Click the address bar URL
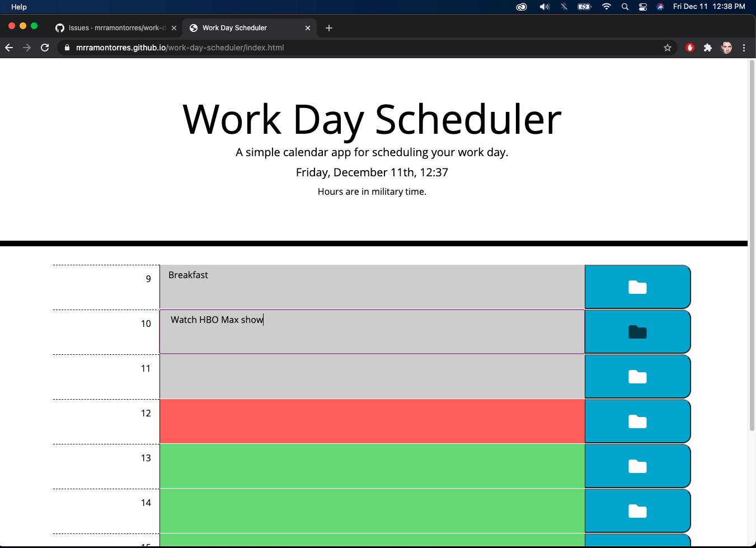The width and height of the screenshot is (756, 548). 180,48
